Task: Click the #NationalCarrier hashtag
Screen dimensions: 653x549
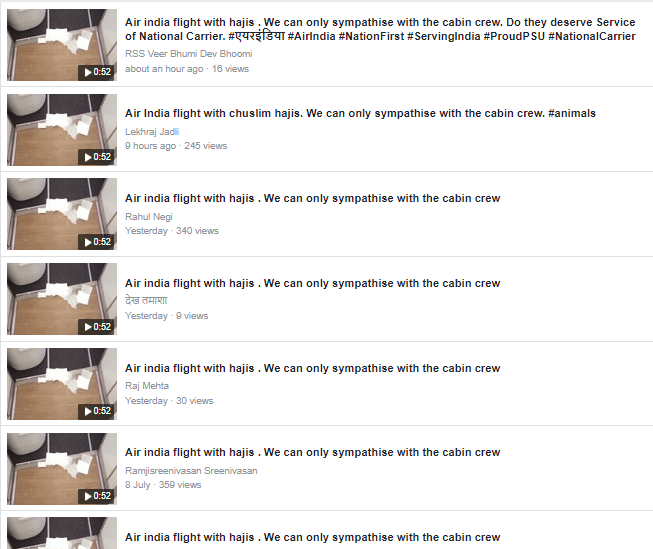Action: click(x=592, y=37)
